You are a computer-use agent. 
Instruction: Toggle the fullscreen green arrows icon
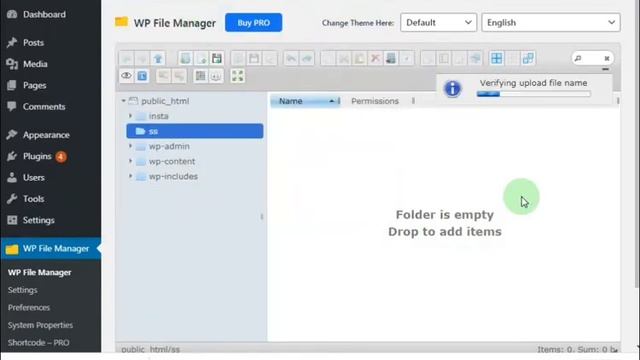238,76
